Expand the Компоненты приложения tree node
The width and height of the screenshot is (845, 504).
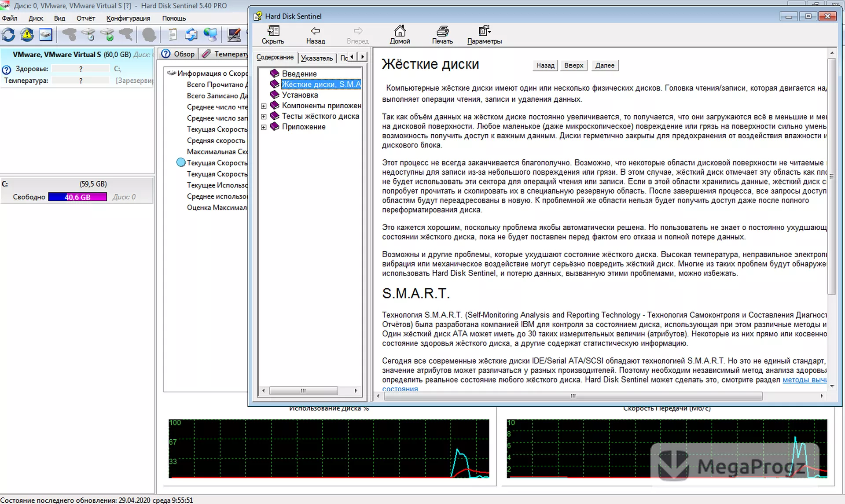[264, 106]
